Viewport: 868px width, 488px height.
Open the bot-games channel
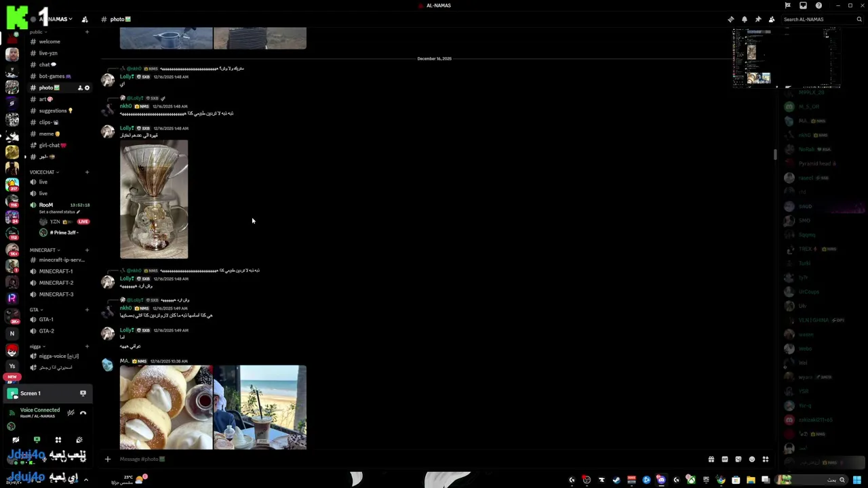click(x=58, y=76)
